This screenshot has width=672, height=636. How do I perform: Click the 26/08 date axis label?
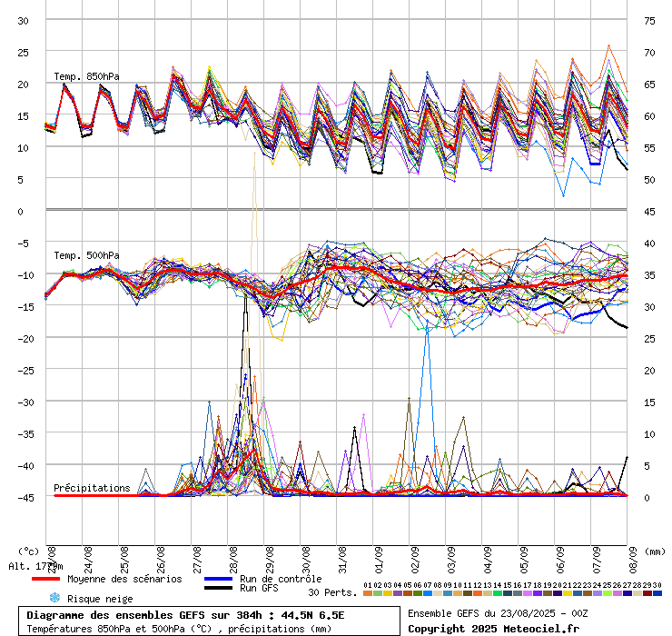161,560
